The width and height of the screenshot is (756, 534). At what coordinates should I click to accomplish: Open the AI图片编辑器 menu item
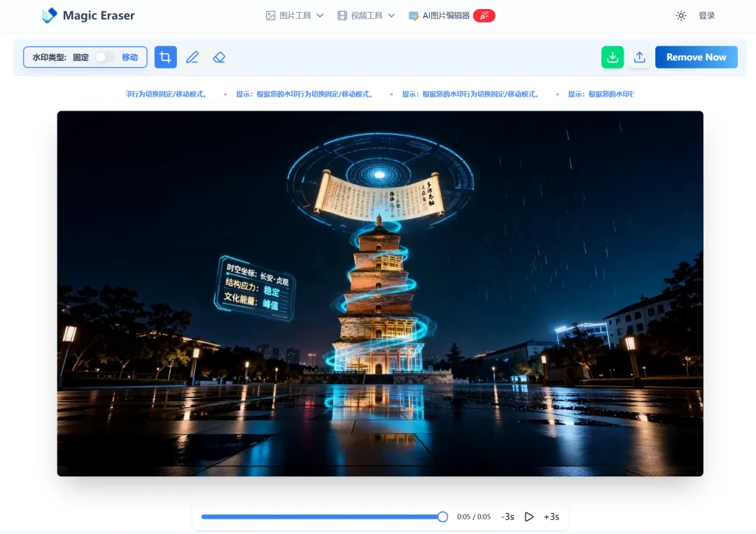(439, 15)
